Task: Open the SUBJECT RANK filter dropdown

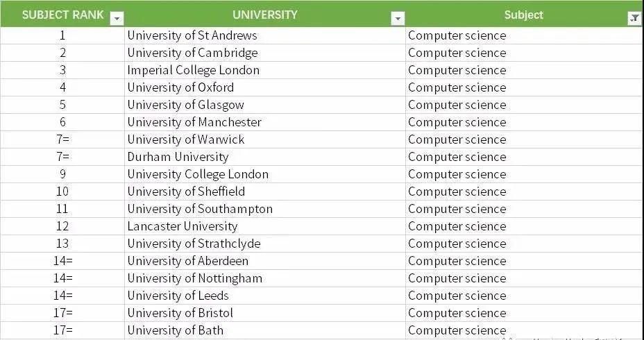Action: pos(117,19)
